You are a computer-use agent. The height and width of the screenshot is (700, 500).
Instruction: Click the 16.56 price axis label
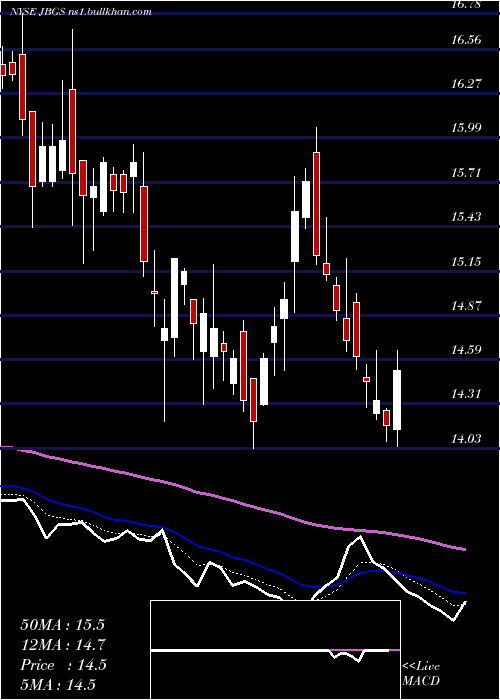(x=466, y=40)
